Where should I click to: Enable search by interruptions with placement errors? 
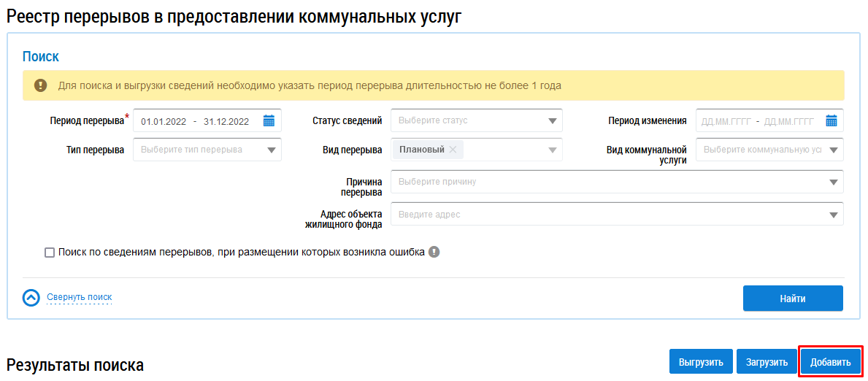click(50, 253)
